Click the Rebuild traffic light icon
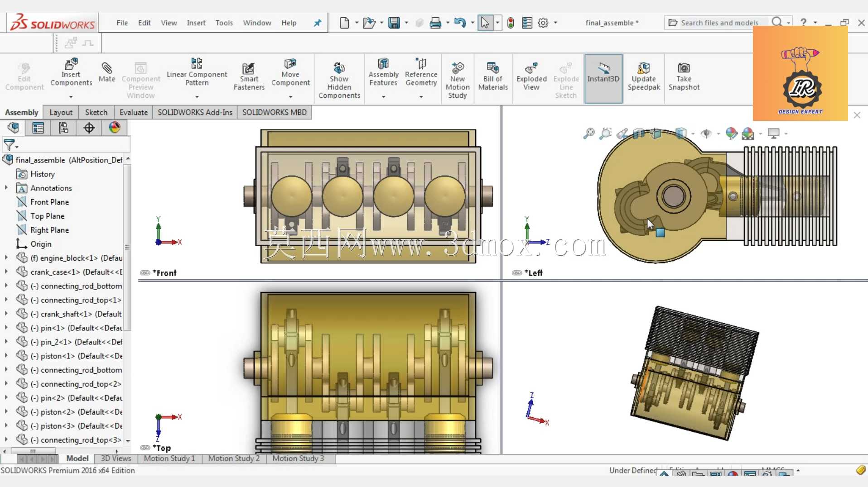 511,23
